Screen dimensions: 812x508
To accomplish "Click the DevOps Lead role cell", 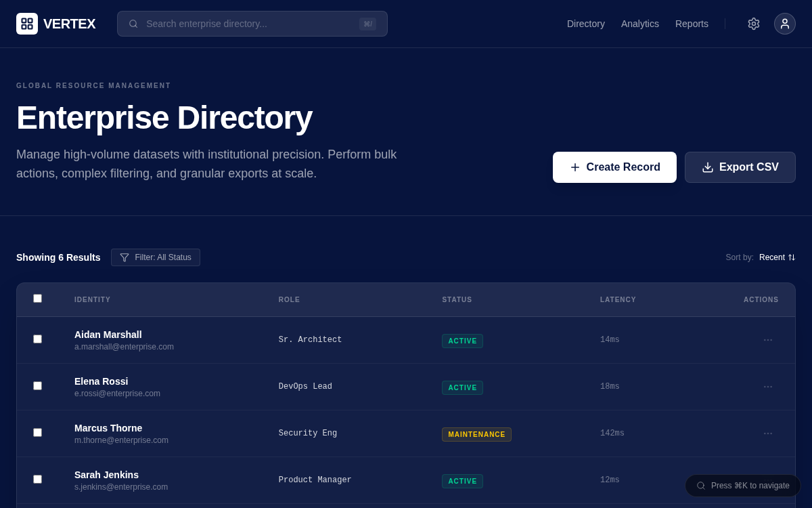I will click(x=305, y=387).
